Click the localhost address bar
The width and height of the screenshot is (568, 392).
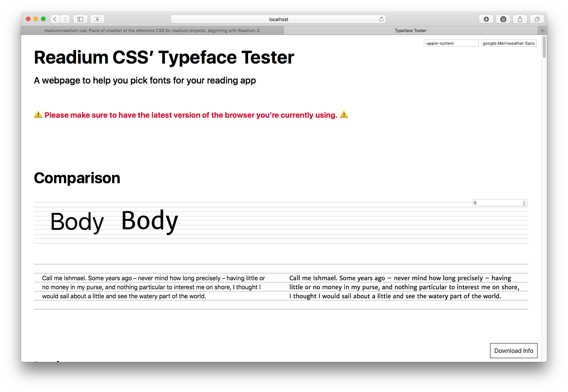pyautogui.click(x=278, y=19)
